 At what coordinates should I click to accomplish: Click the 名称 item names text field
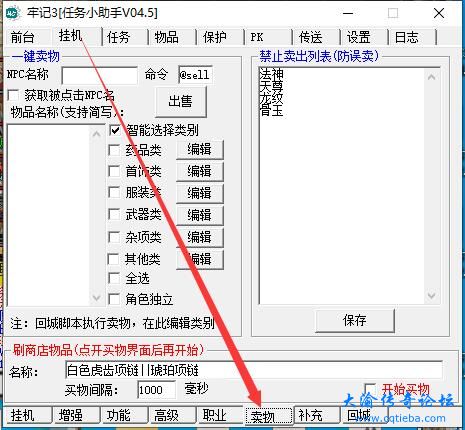tap(254, 370)
